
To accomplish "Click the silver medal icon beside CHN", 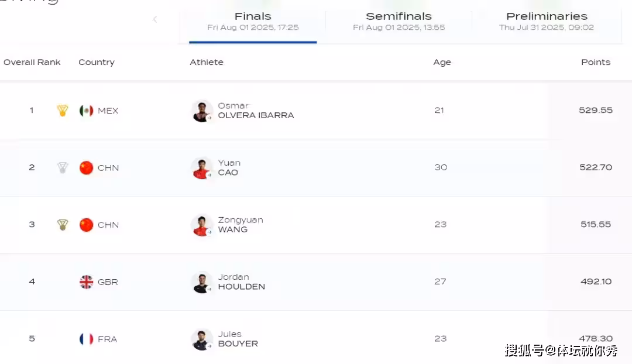I will 63,168.
